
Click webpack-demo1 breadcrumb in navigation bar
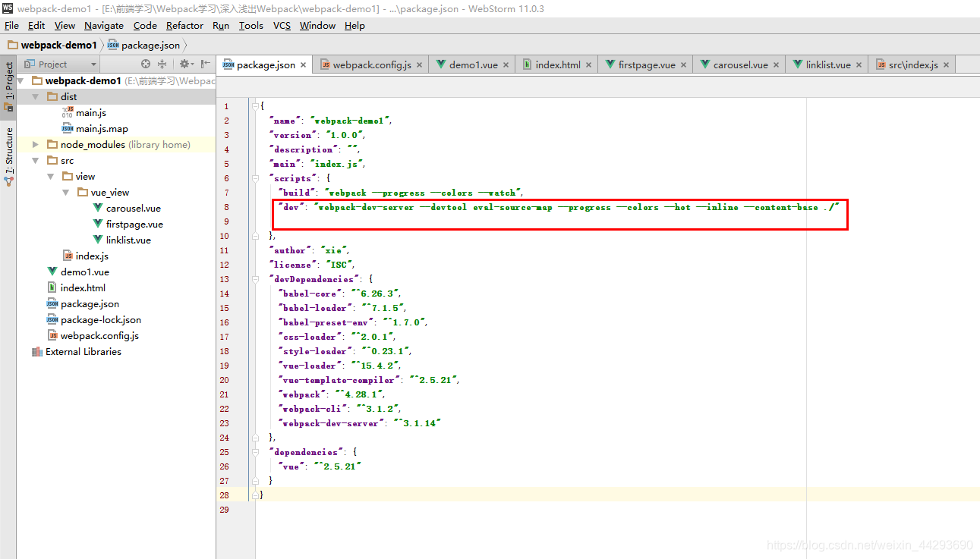pos(52,45)
